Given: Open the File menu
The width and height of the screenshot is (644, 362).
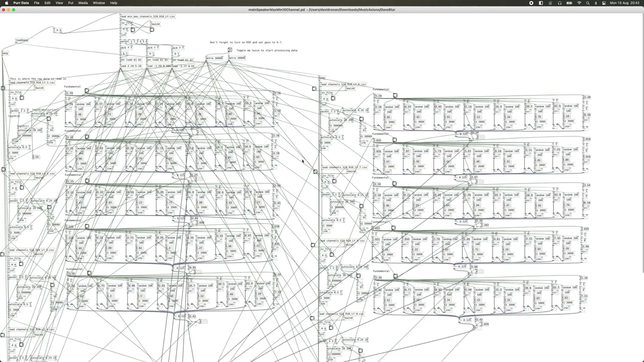Looking at the screenshot, I should click(x=37, y=3).
